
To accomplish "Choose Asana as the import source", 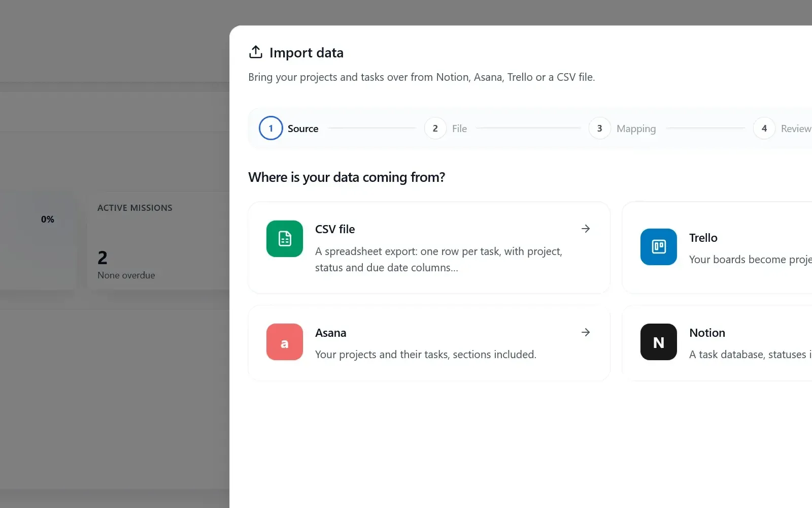I will tap(429, 343).
